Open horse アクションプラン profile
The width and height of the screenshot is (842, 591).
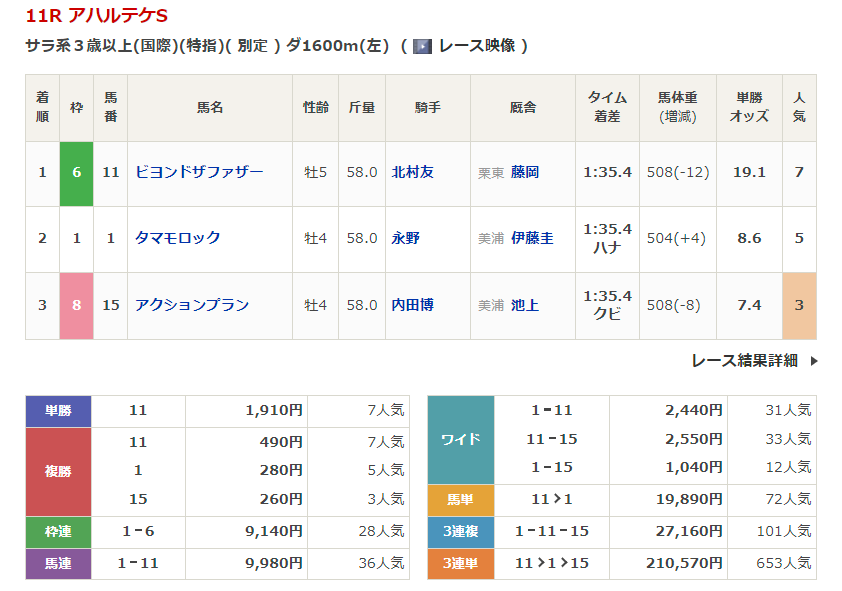point(192,305)
